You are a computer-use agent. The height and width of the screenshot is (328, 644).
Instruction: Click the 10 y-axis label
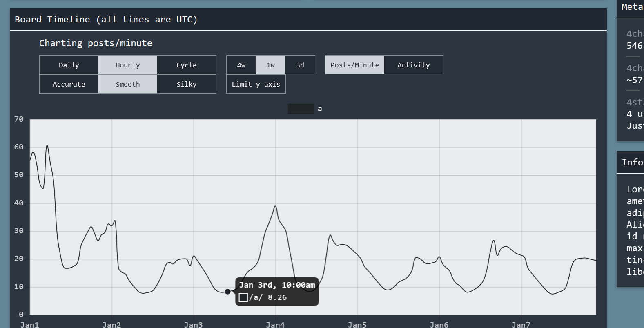pos(19,287)
